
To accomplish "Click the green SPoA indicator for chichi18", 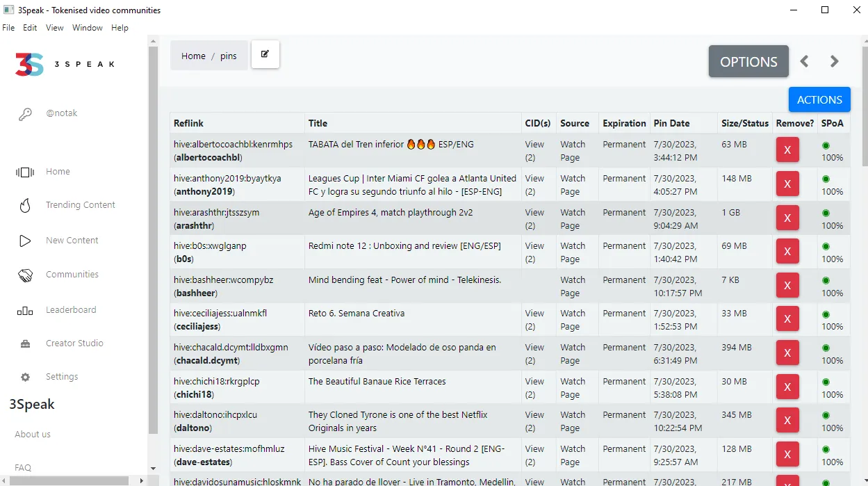I will [x=826, y=382].
